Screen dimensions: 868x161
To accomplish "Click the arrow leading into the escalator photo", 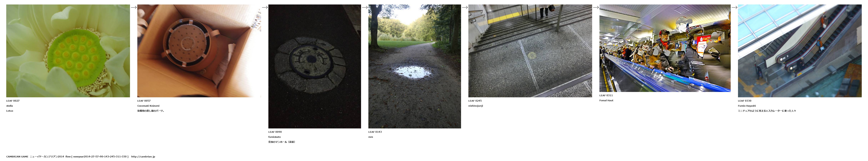I will (734, 8).
